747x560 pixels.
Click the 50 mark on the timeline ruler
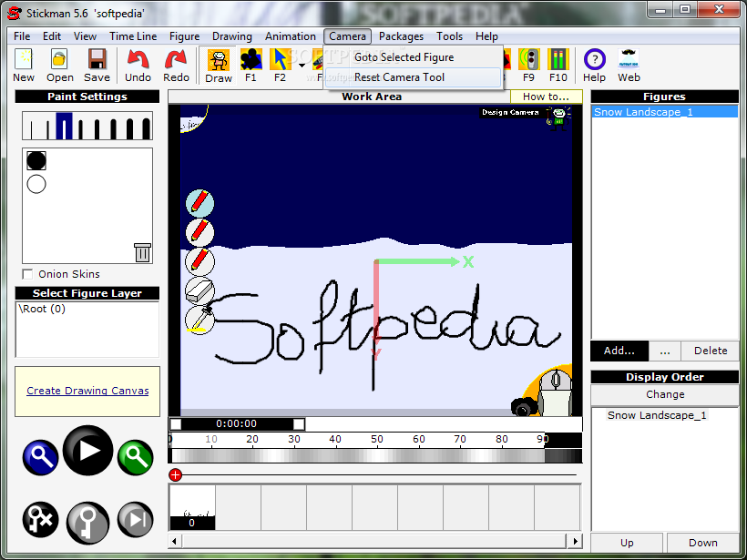pos(377,439)
